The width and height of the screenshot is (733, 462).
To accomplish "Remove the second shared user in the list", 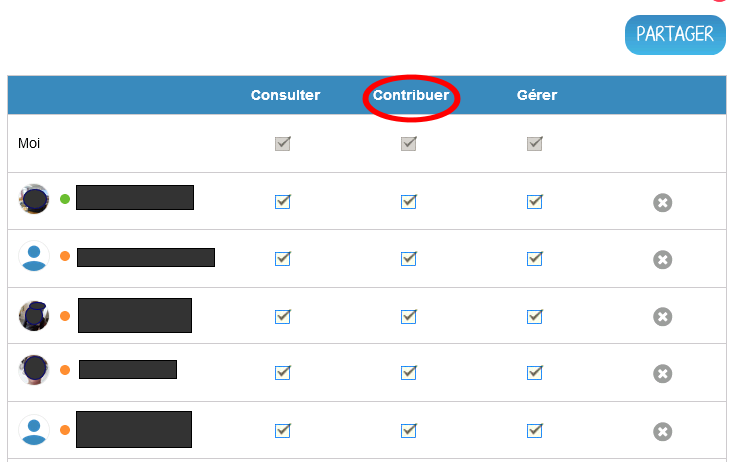I will [662, 260].
